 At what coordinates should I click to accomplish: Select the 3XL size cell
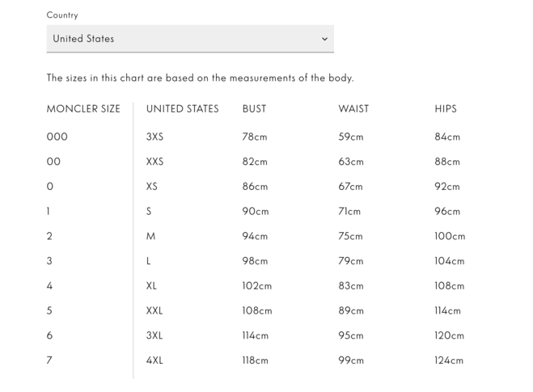pyautogui.click(x=154, y=335)
